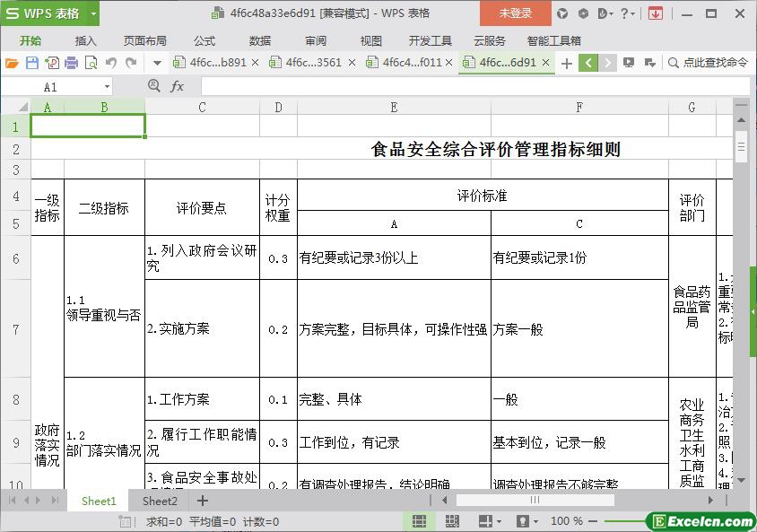Close the 4f6c...b891 document tab
Image resolution: width=757 pixels, height=532 pixels.
click(x=256, y=63)
